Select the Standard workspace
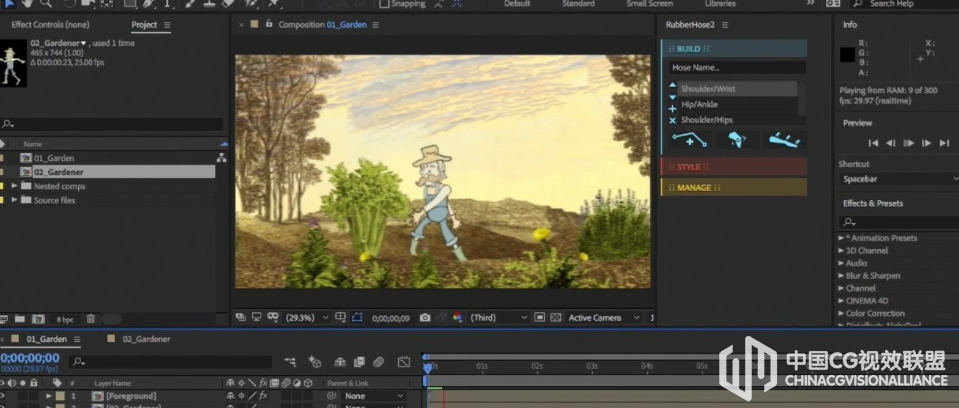Screen dimensions: 959x408 pyautogui.click(x=578, y=4)
